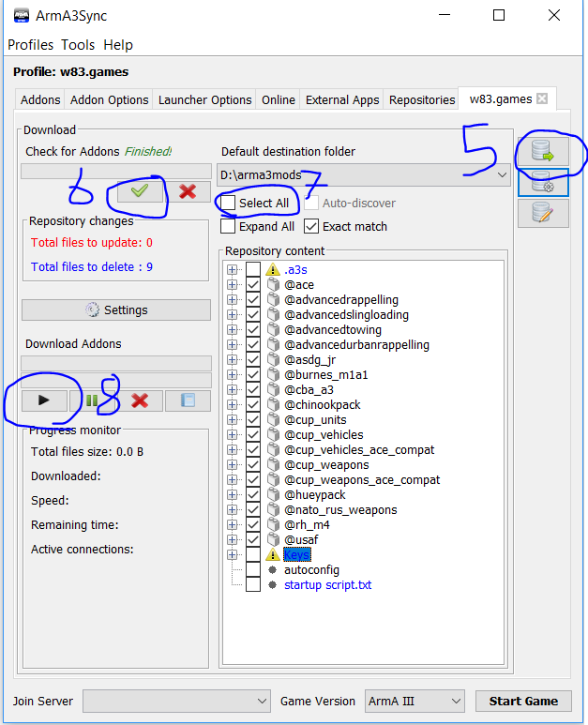Click the package icon beside @hueypack

pos(274,494)
